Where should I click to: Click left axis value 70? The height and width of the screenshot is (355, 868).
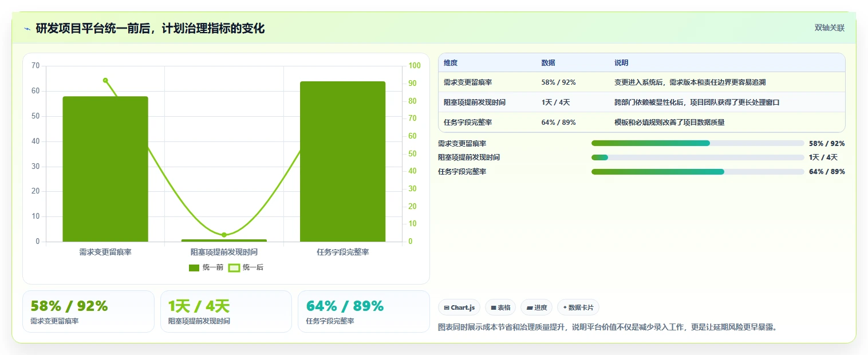tap(35, 66)
